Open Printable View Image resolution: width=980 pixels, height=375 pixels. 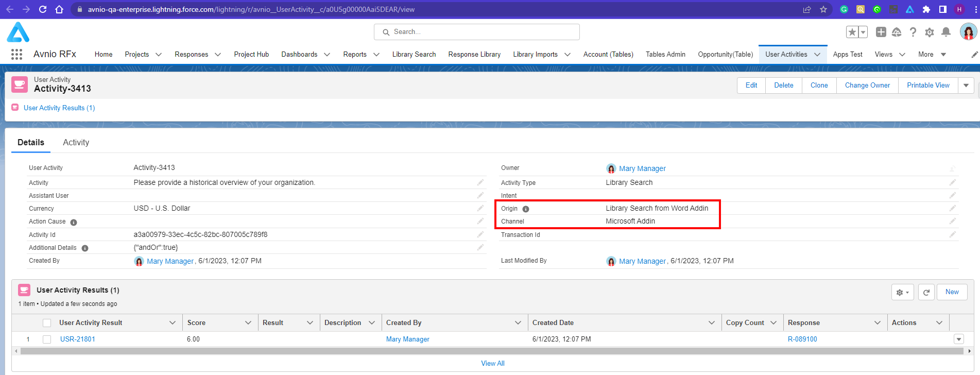pos(928,86)
